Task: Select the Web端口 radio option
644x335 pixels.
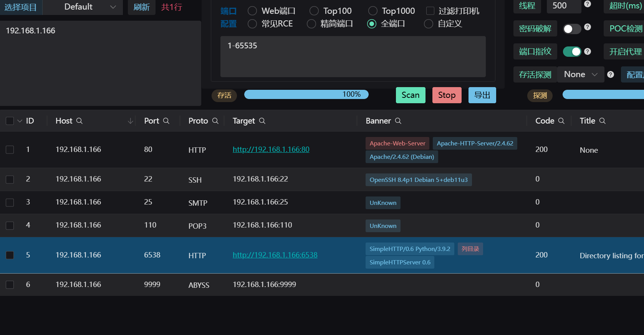Action: pyautogui.click(x=252, y=11)
